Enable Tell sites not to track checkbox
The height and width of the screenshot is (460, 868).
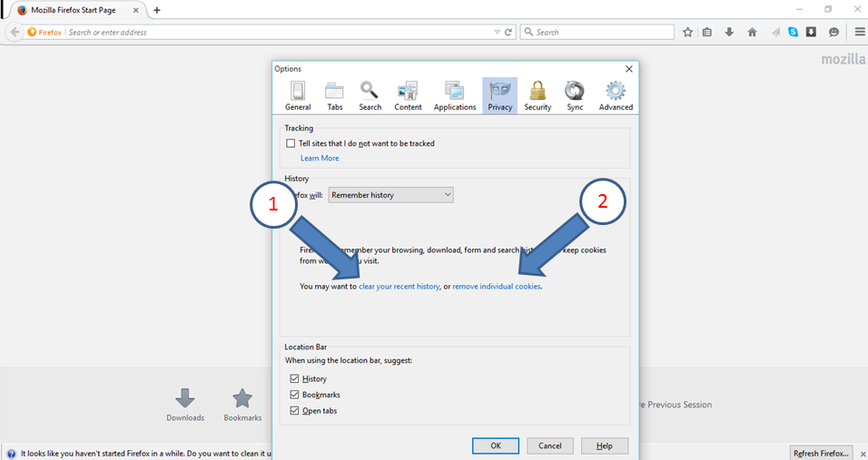291,143
